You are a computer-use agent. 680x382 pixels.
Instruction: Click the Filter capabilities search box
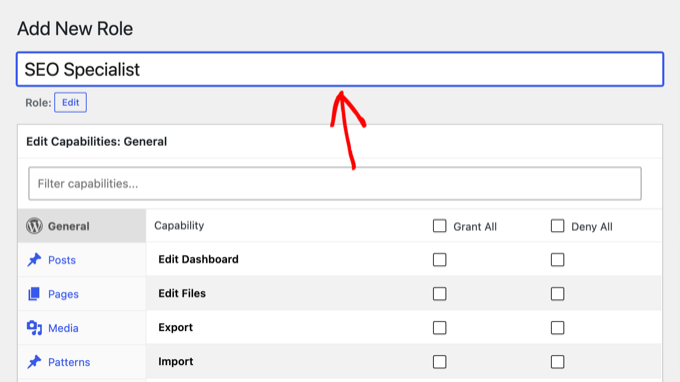click(x=335, y=183)
